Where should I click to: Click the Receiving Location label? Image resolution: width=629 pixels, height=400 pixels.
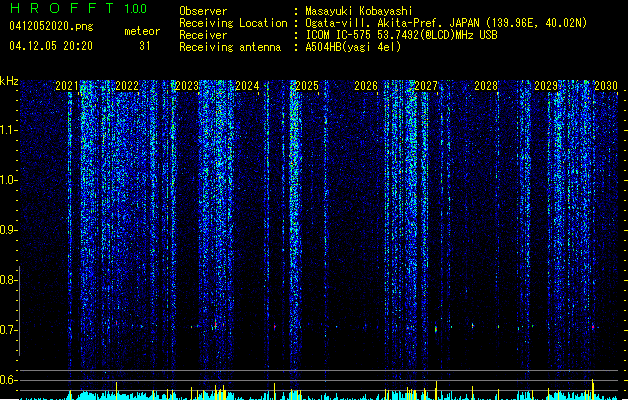pos(233,23)
